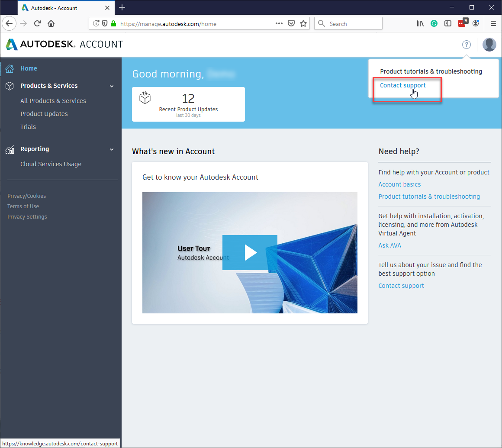The height and width of the screenshot is (448, 502).
Task: Open the Firefox library icon
Action: pyautogui.click(x=420, y=23)
